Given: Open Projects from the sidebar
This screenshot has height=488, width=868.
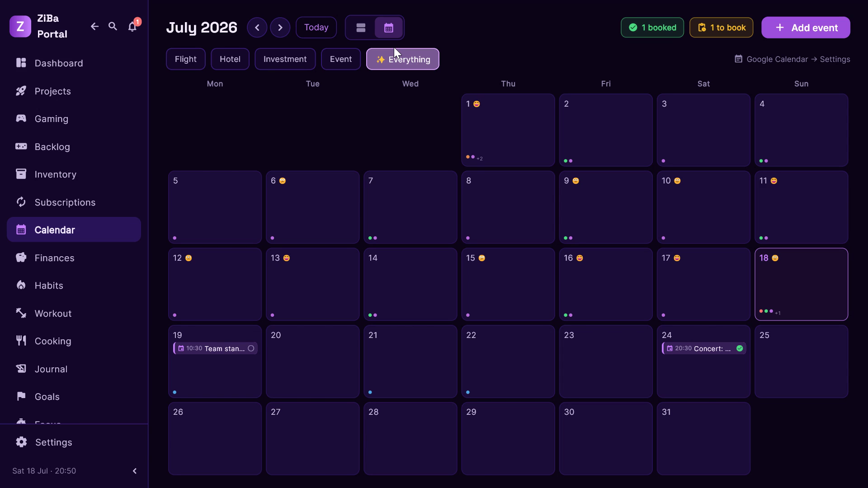Looking at the screenshot, I should [x=74, y=91].
